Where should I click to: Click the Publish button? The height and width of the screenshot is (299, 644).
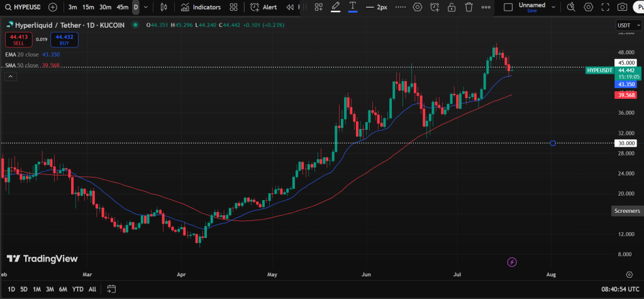pos(639,7)
